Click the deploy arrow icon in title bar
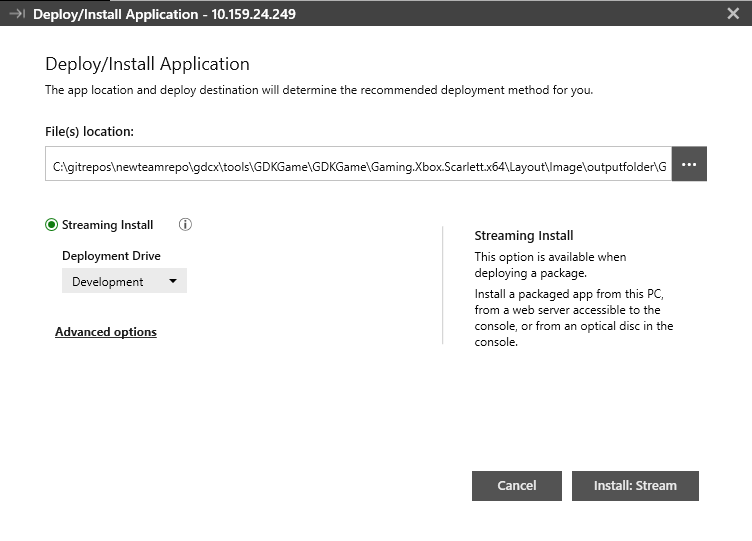The image size is (752, 541). 17,14
